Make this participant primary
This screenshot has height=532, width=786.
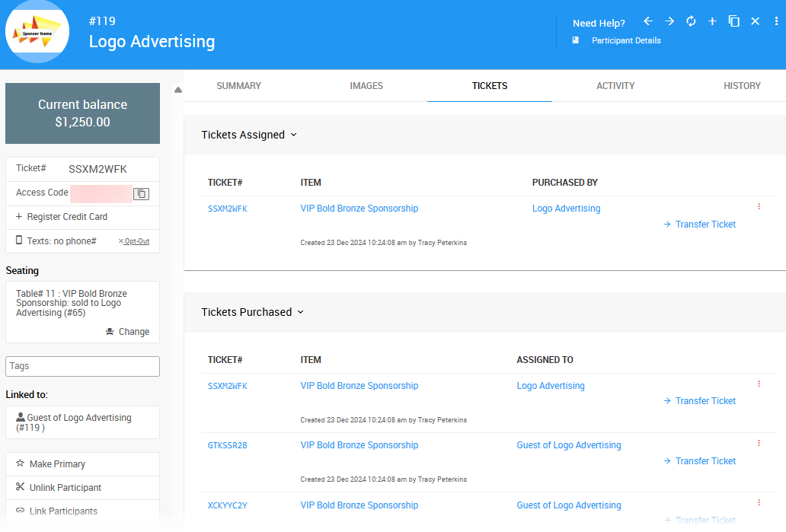tap(57, 464)
